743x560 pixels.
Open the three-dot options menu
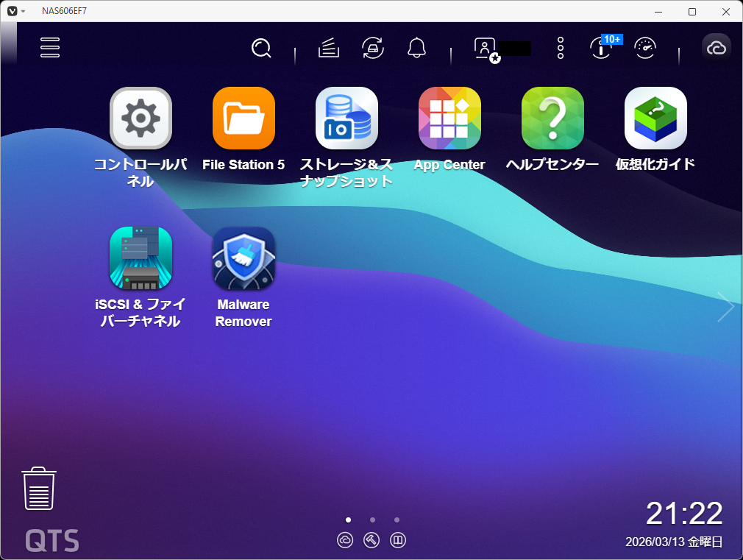(x=560, y=48)
